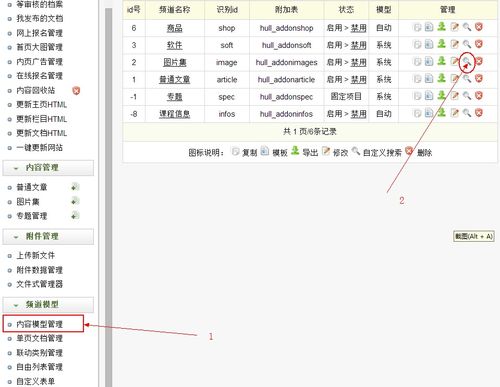Export the 软件 soft model
500x387 pixels.
coord(442,44)
